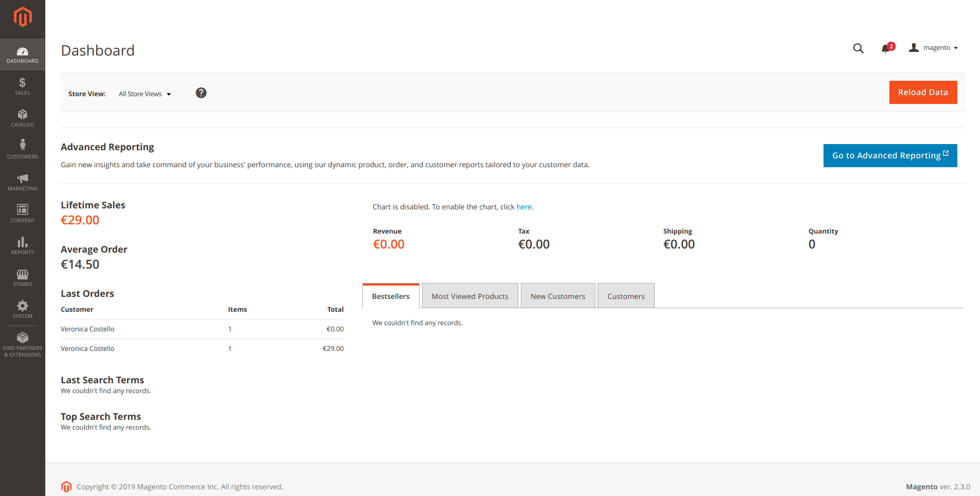
Task: Open the All Store Views dropdown
Action: (144, 94)
